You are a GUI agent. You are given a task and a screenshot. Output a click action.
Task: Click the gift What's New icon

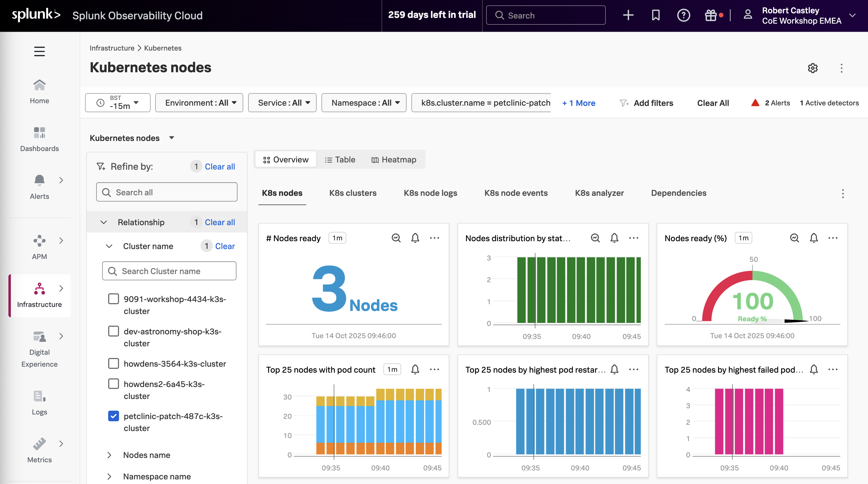point(711,15)
